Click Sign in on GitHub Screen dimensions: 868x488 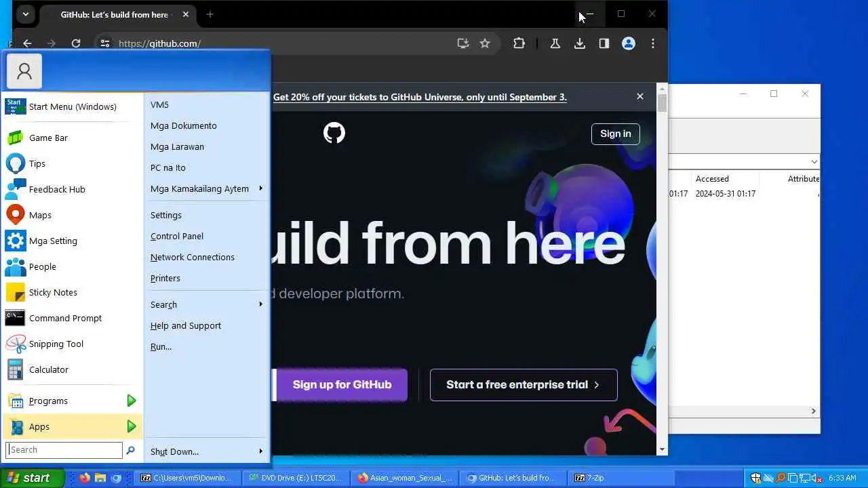coord(615,134)
